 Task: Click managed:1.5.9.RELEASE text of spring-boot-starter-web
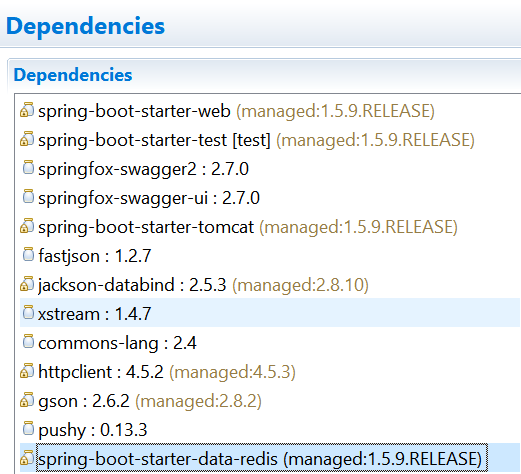click(336, 111)
